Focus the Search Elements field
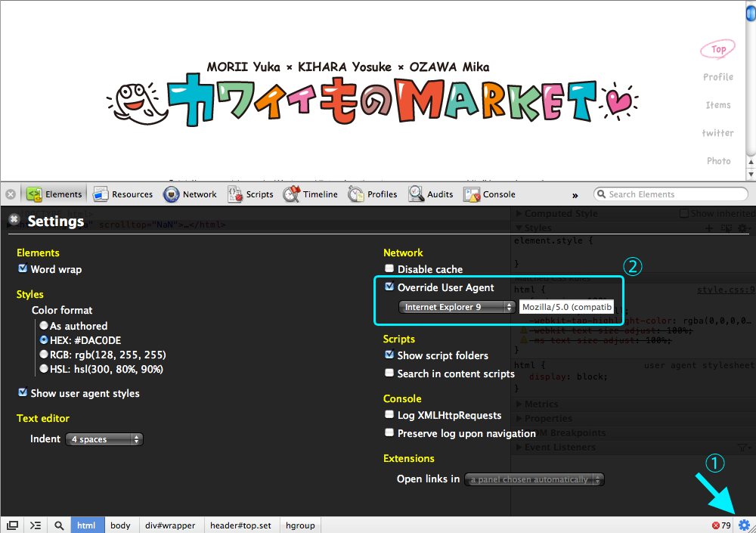 pos(671,194)
